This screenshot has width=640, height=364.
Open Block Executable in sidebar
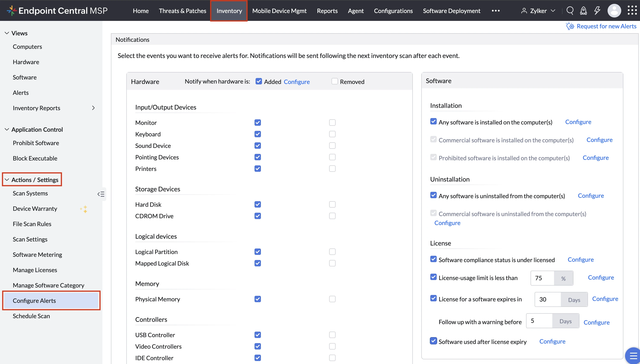coord(35,158)
